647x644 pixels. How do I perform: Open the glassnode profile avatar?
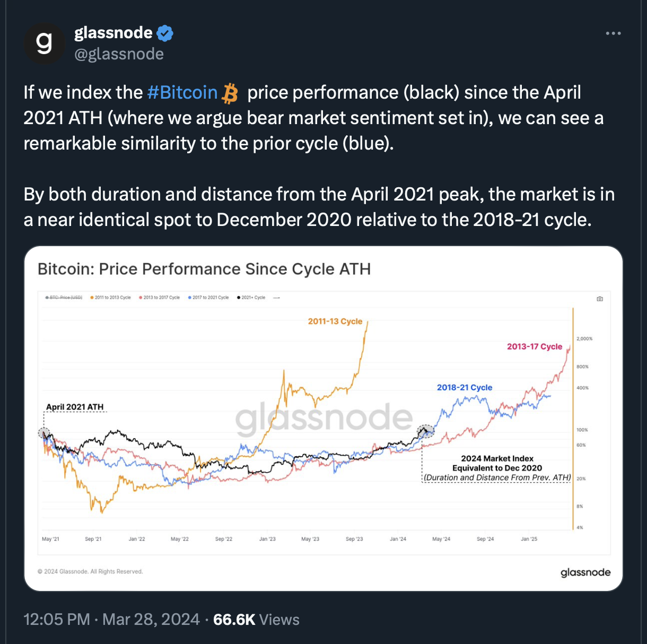tap(45, 43)
